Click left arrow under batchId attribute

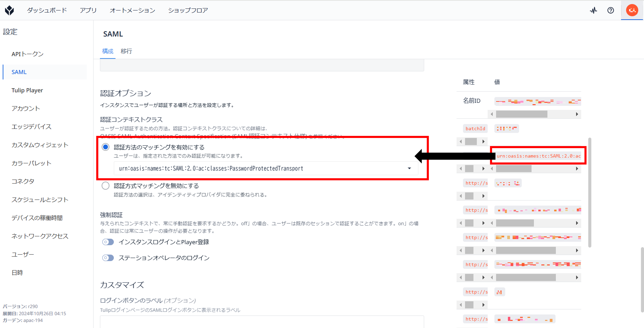pyautogui.click(x=461, y=141)
